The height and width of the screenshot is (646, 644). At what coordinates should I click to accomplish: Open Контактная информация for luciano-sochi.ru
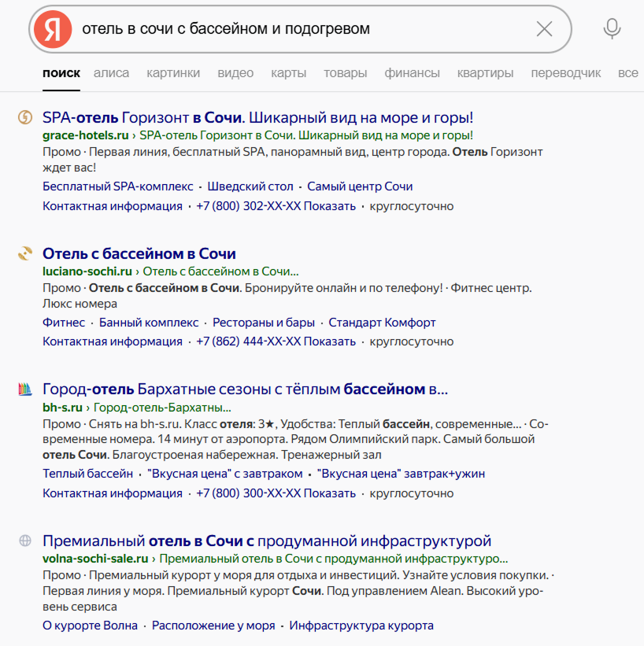113,341
